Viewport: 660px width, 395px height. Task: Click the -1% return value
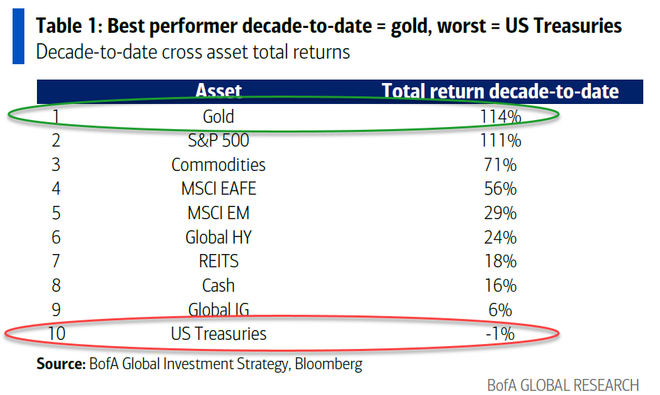click(500, 334)
